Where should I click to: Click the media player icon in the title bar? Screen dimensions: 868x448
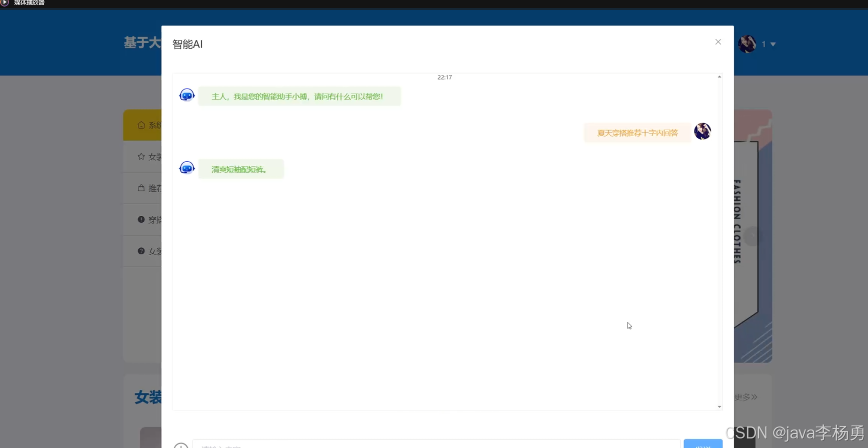pyautogui.click(x=4, y=3)
